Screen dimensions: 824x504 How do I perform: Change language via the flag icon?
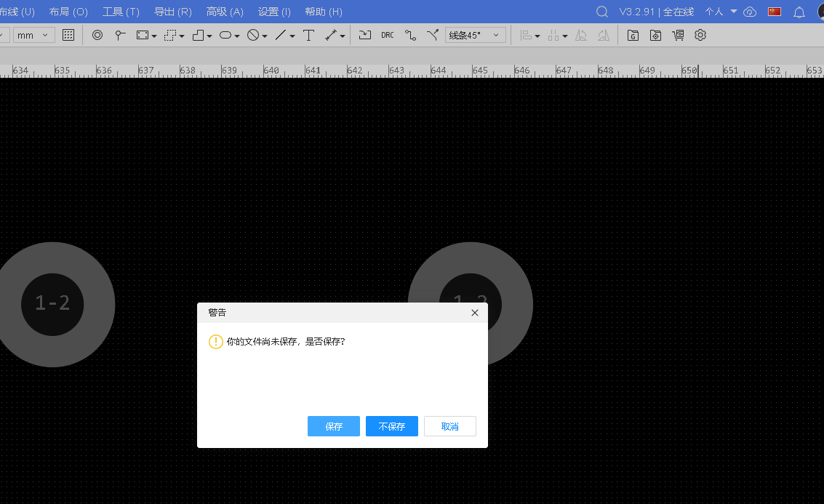pos(775,12)
